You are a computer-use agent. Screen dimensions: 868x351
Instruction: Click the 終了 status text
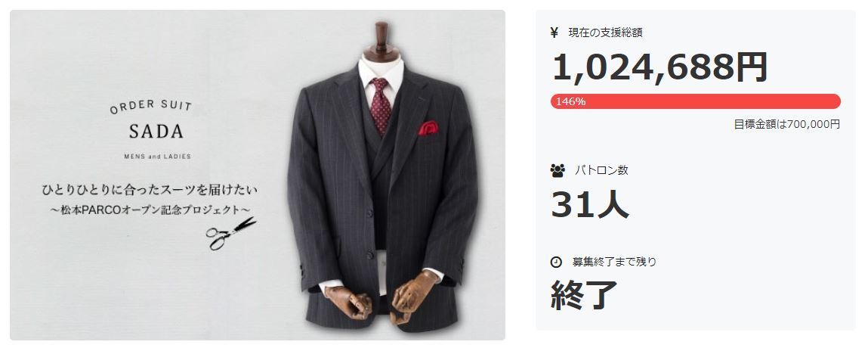point(584,294)
